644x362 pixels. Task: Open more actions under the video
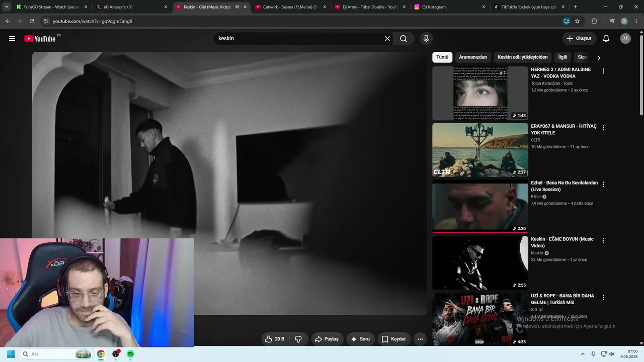pyautogui.click(x=420, y=339)
